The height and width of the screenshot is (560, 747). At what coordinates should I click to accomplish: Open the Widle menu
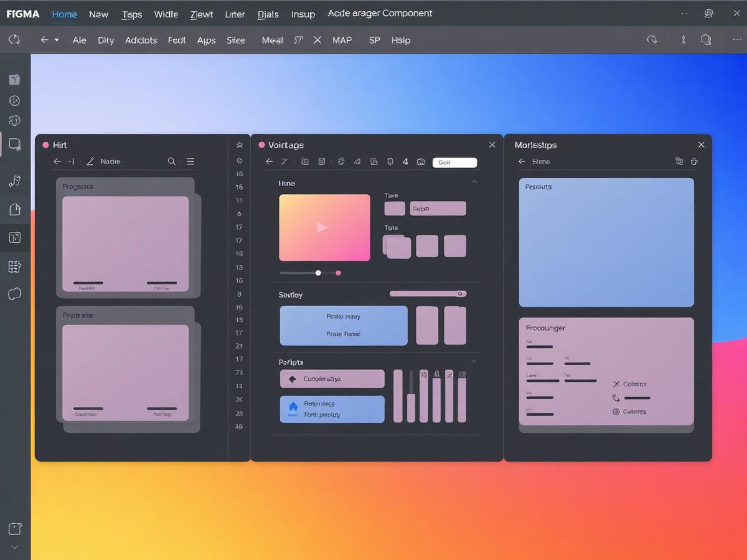166,14
